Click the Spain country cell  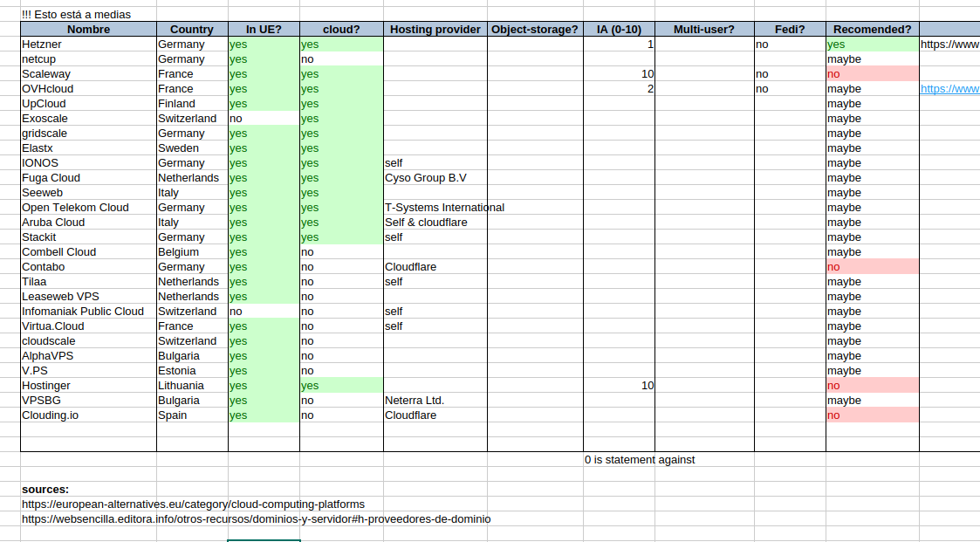[192, 415]
